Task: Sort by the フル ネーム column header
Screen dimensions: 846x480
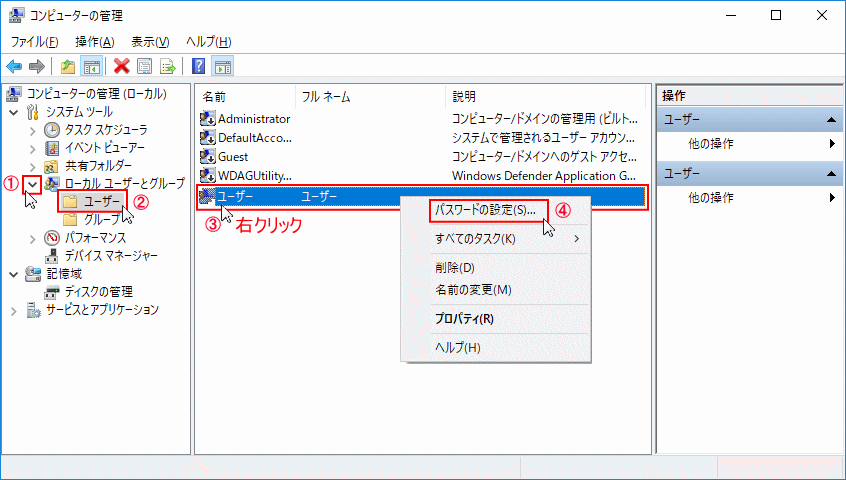Action: 371,97
